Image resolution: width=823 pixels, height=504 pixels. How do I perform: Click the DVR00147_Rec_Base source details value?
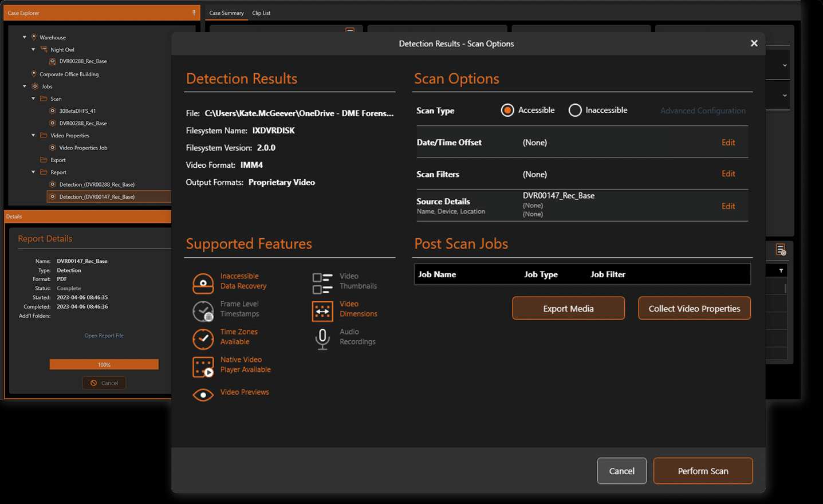pyautogui.click(x=558, y=195)
